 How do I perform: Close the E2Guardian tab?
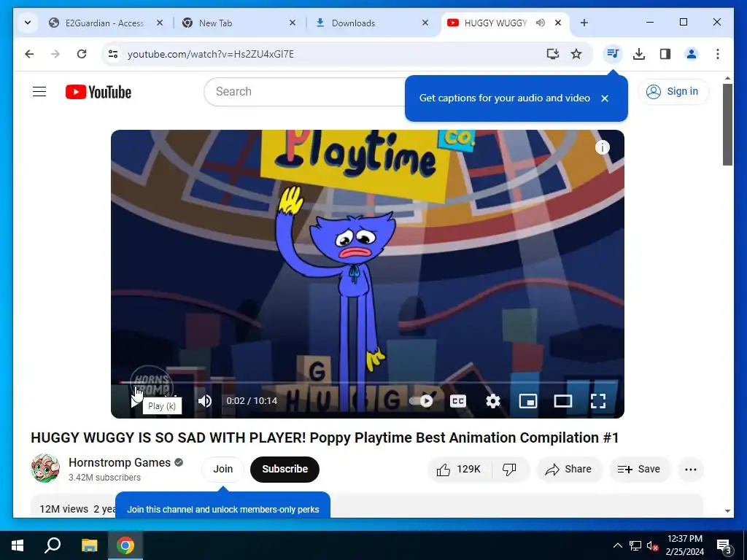point(160,23)
